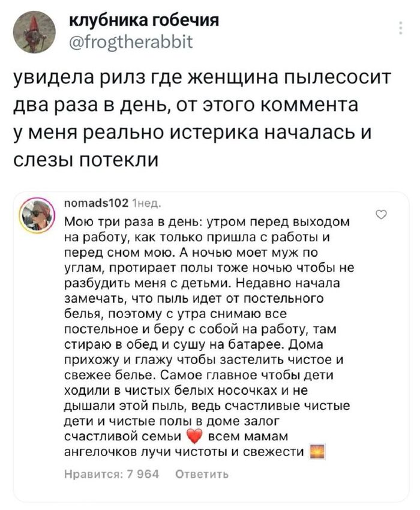
Task: Click the comment line сушу на батарее
Action: (x=194, y=345)
